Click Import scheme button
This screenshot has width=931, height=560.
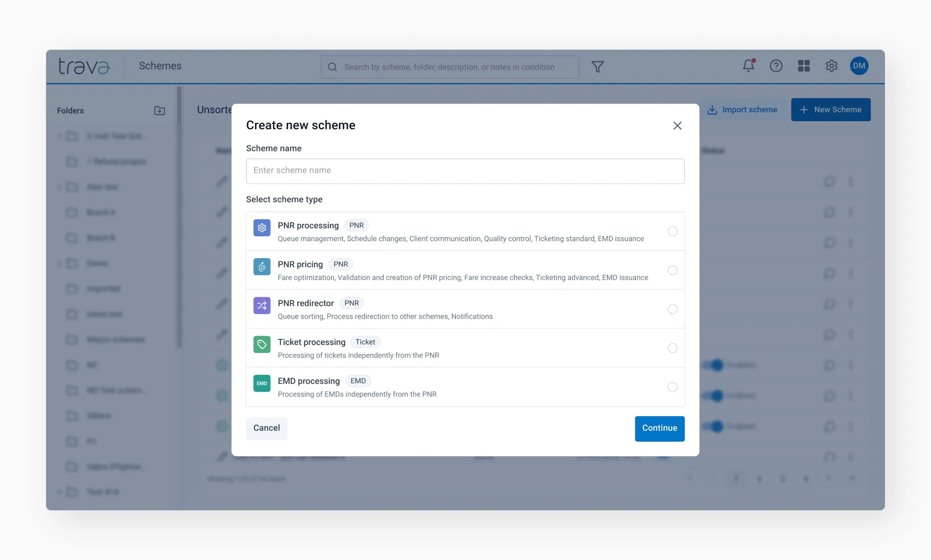point(742,109)
